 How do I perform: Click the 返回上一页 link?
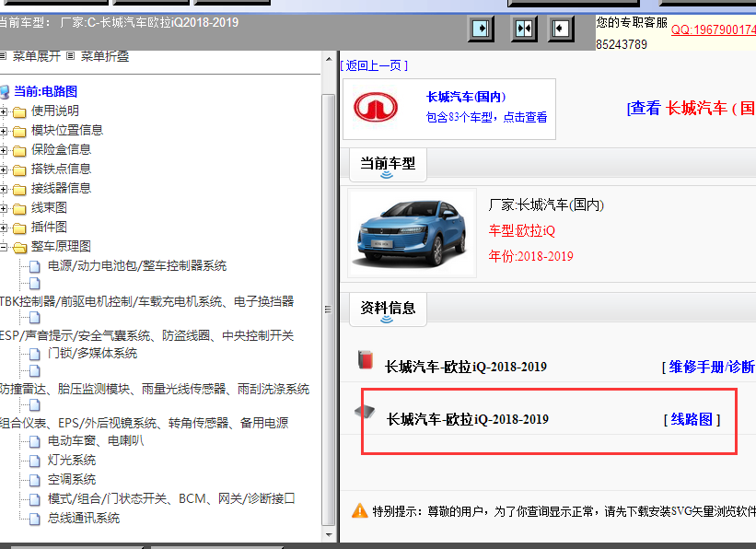(x=374, y=65)
